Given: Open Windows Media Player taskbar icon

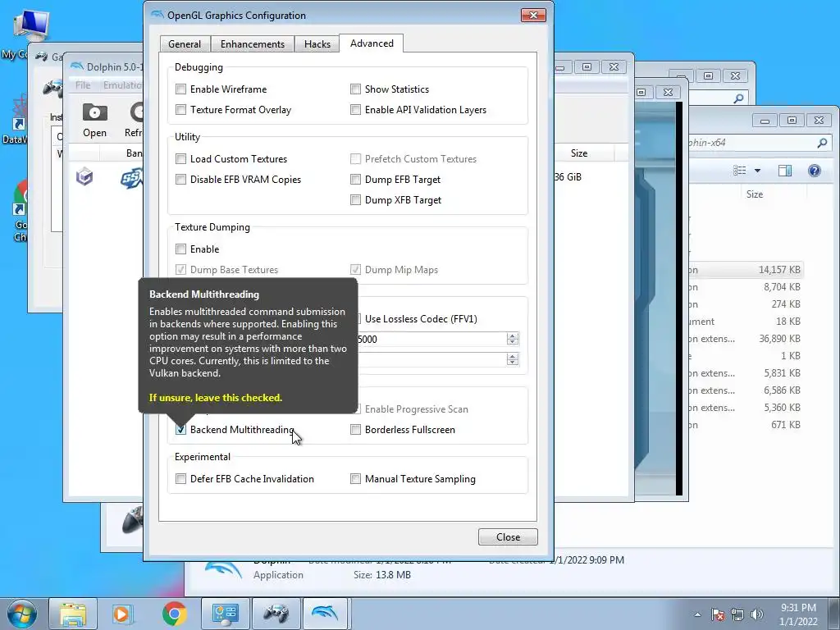Looking at the screenshot, I should tap(122, 614).
